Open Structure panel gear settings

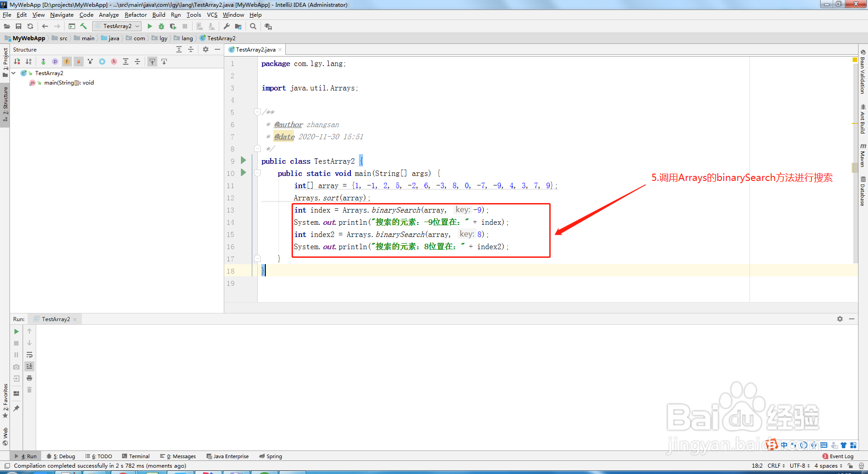point(206,49)
